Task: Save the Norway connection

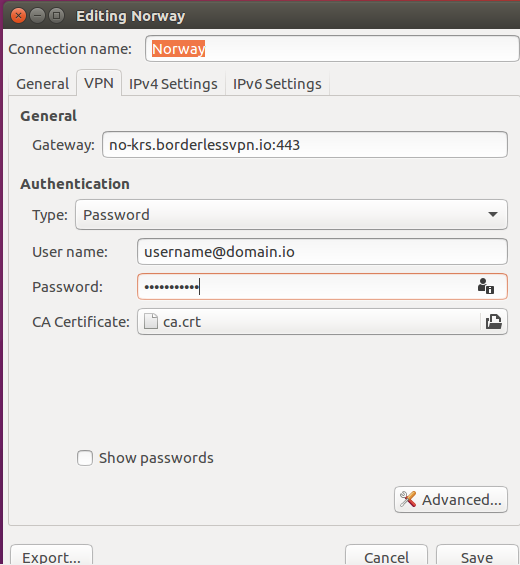Action: pos(477,557)
